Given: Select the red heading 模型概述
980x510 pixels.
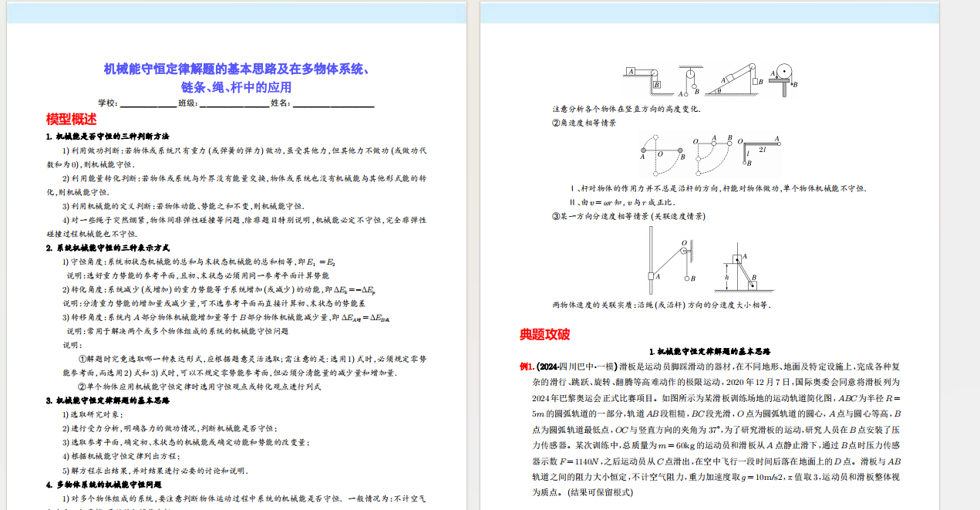Looking at the screenshot, I should click(72, 119).
